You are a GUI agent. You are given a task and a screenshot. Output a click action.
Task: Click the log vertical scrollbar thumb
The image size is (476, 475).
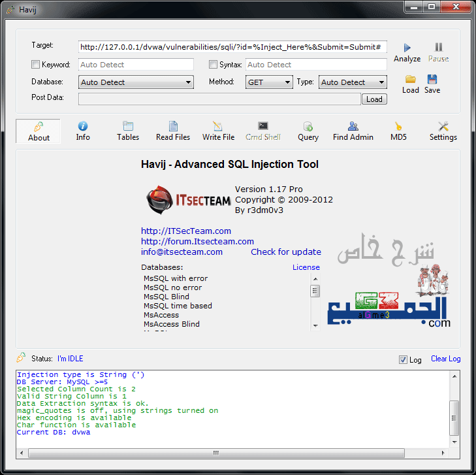(x=454, y=418)
